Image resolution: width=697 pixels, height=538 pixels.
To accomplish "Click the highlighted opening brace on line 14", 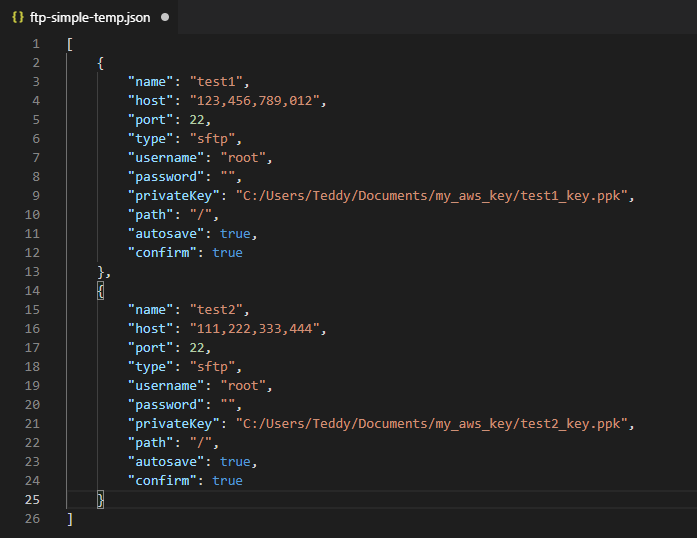I will click(x=100, y=291).
